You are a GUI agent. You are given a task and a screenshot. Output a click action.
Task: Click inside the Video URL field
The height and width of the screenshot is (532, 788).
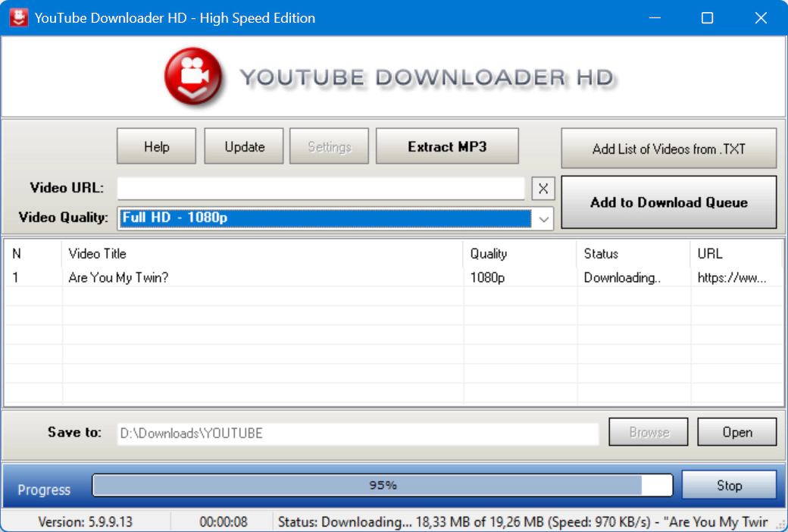tap(321, 189)
